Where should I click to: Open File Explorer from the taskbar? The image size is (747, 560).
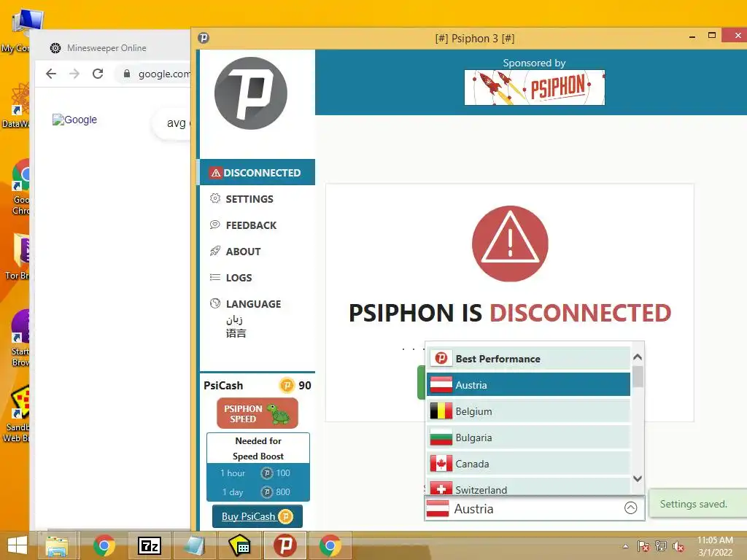tap(57, 545)
